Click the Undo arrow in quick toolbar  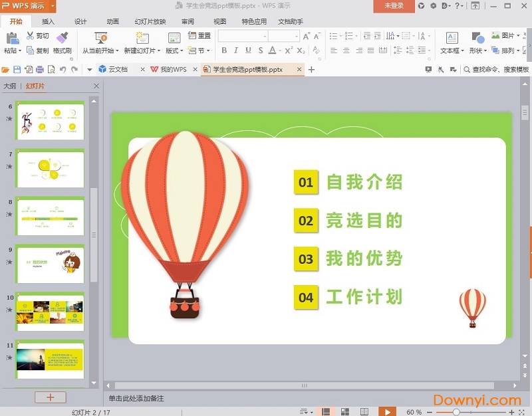tap(63, 70)
